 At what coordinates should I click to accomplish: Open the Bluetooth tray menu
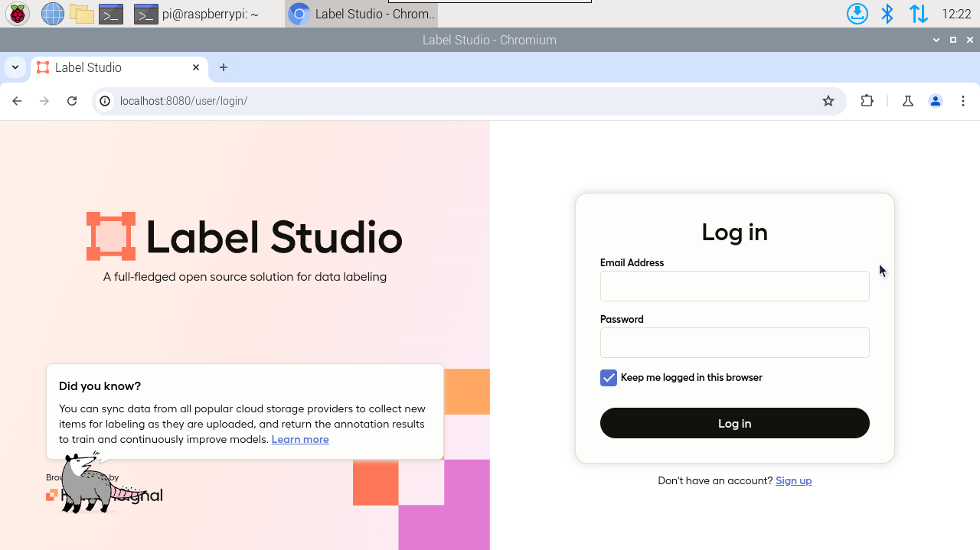887,14
